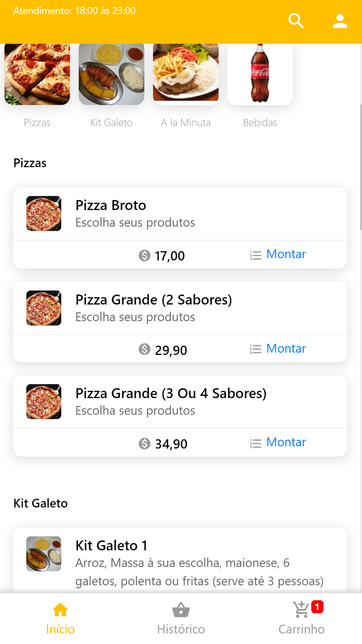Click the Pizza Grande (2 Sabores) thumbnail
Screen dimensions: 362x644
[x=44, y=308]
